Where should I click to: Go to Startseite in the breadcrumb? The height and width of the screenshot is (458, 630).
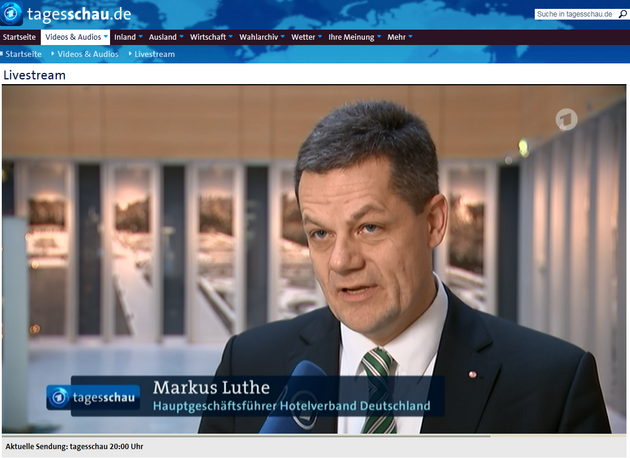click(x=23, y=54)
